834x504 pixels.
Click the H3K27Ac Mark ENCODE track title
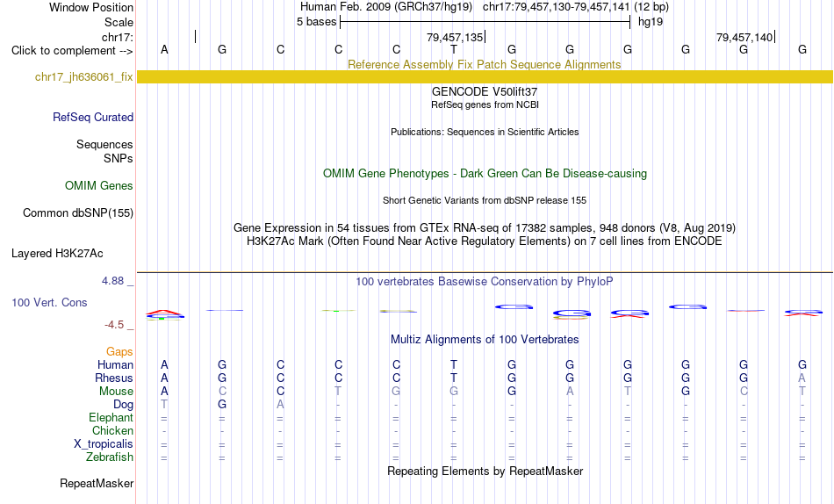click(x=485, y=241)
